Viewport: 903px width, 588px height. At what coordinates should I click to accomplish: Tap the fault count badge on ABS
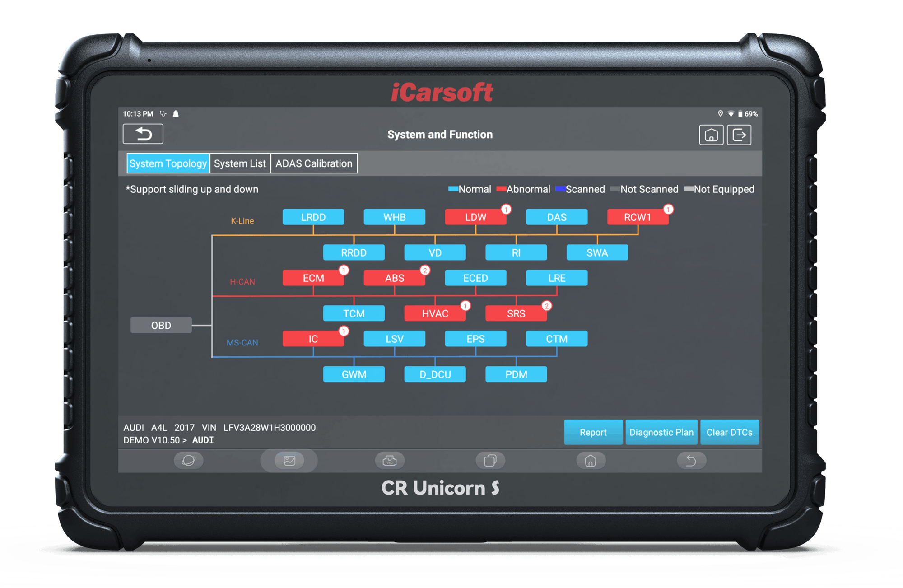click(425, 270)
